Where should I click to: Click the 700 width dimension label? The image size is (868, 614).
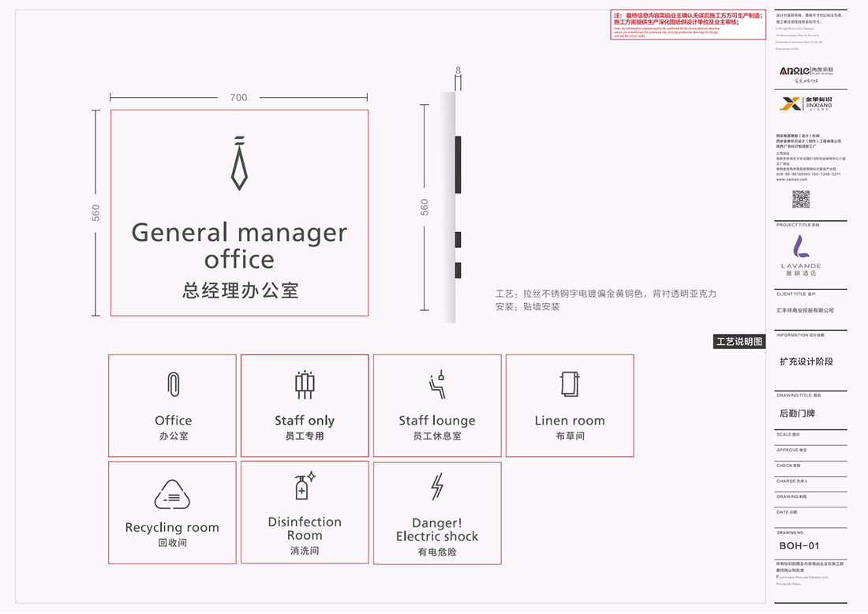(x=238, y=98)
